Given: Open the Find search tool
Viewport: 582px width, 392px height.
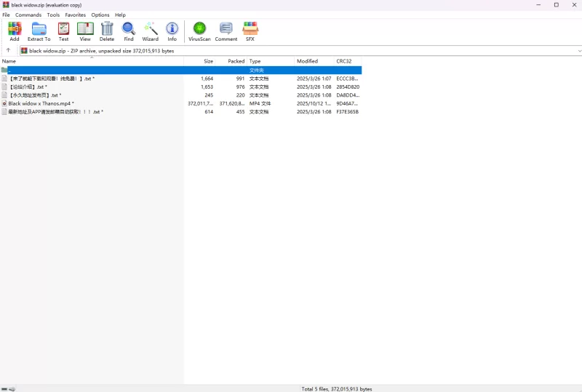Looking at the screenshot, I should 129,31.
